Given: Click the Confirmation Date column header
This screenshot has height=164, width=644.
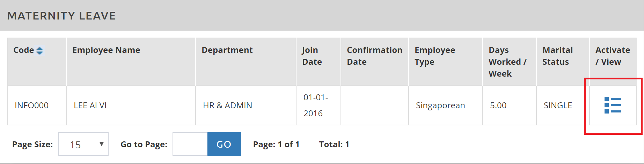Looking at the screenshot, I should point(374,56).
